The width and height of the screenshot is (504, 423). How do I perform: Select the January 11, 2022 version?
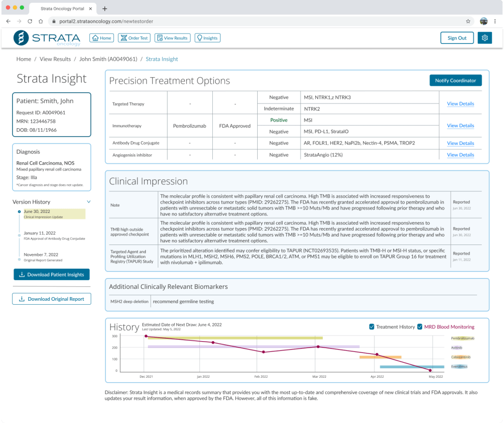pyautogui.click(x=39, y=233)
